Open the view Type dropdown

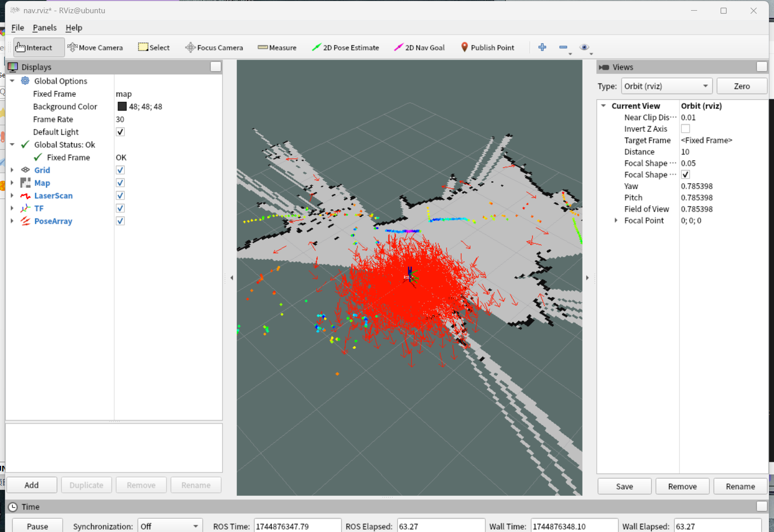coord(666,86)
